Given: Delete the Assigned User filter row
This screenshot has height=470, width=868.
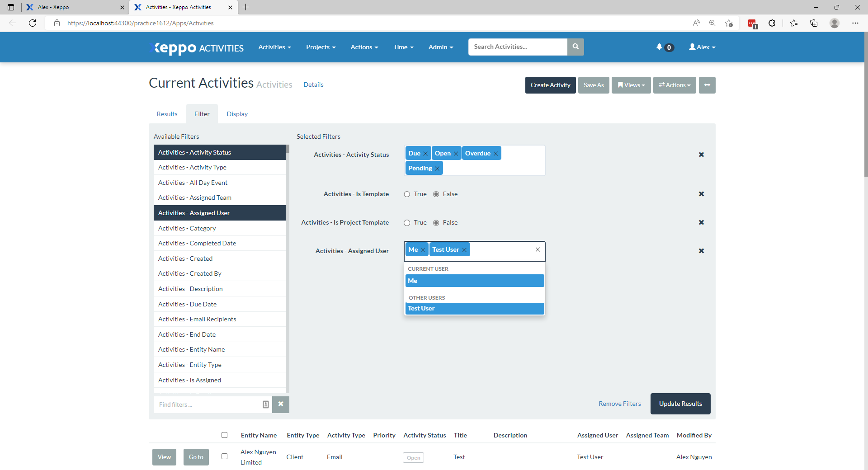Looking at the screenshot, I should 701,251.
